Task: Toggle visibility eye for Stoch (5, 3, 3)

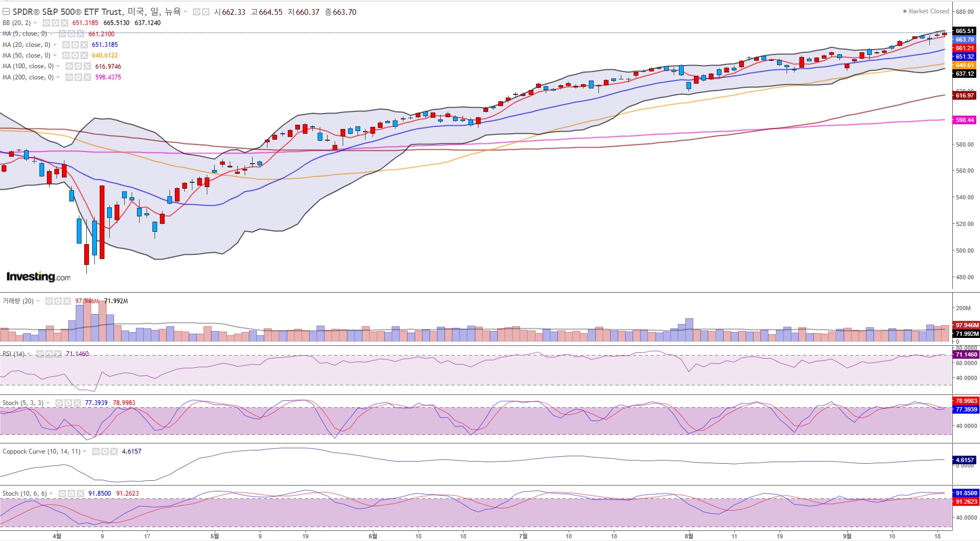Action: tap(59, 403)
